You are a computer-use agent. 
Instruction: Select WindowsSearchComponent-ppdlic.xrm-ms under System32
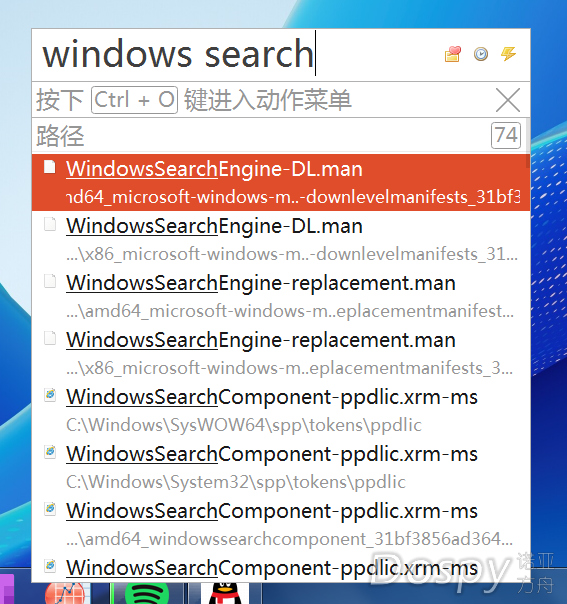tap(280, 467)
